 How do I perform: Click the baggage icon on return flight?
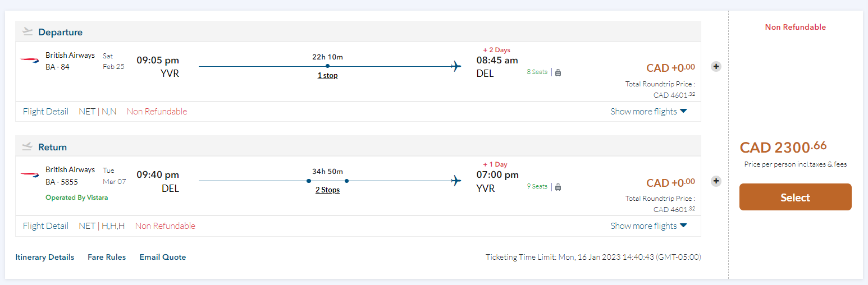pos(558,187)
